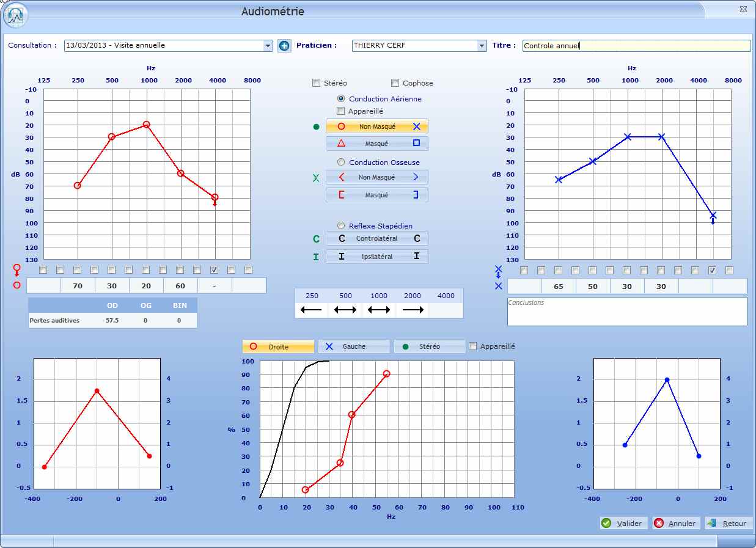Select Non Masqué bone conduction bracket button
This screenshot has height=548, width=756.
point(376,177)
